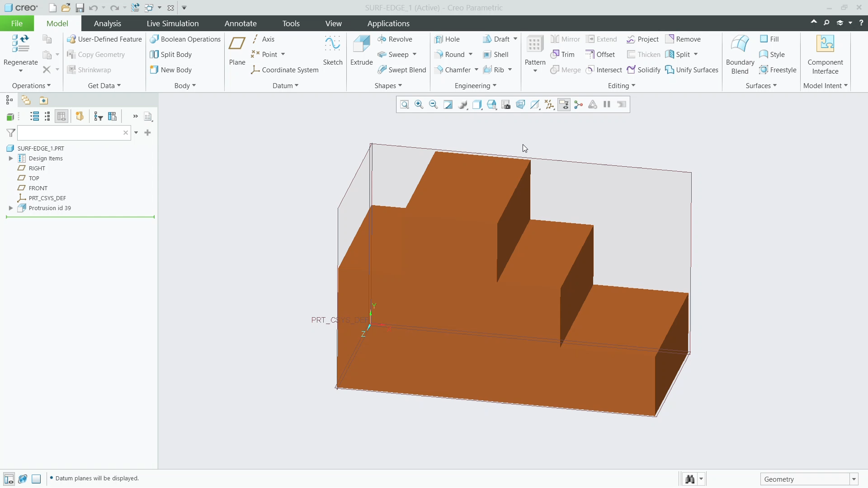The width and height of the screenshot is (868, 488).
Task: Open the Annotate tab
Action: pos(241,23)
